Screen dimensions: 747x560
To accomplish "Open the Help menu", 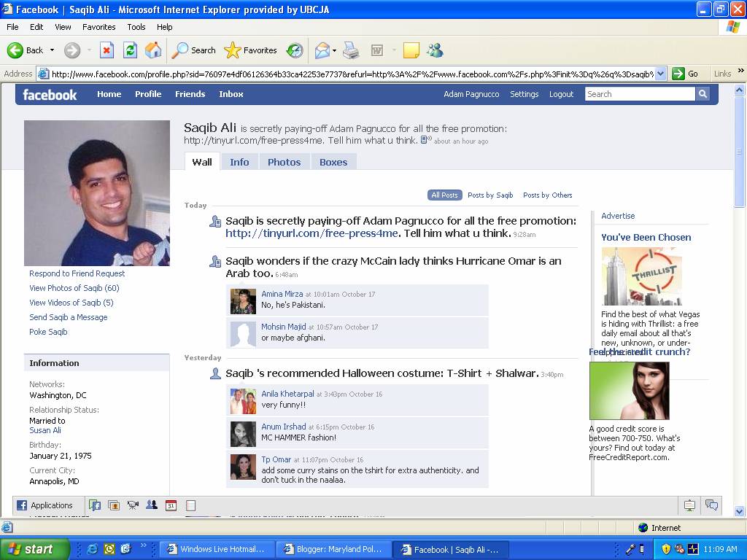I will 165,27.
